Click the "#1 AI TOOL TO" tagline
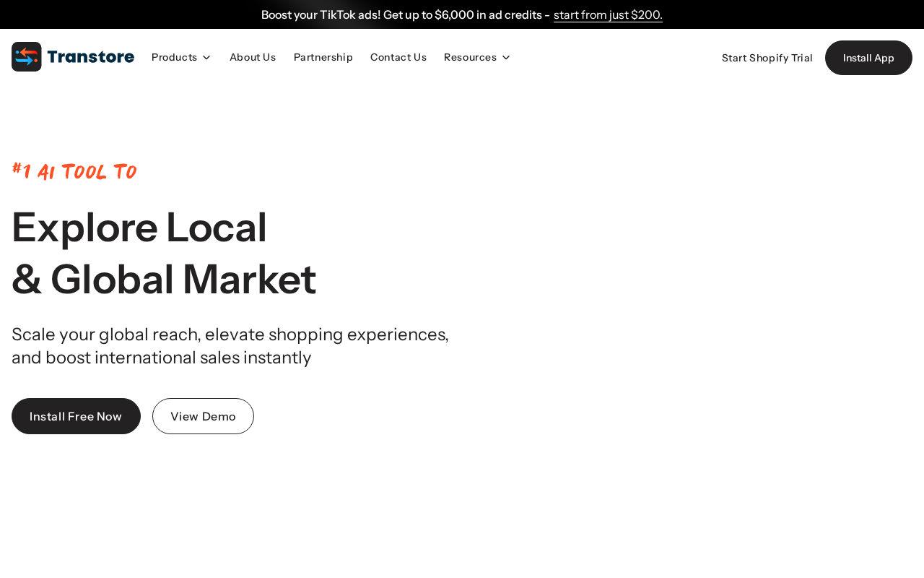This screenshot has width=924, height=578. [74, 171]
